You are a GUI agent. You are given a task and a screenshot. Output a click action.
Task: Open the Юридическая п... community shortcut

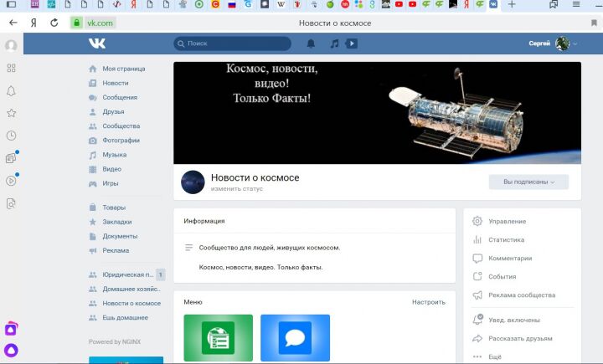pyautogui.click(x=127, y=274)
